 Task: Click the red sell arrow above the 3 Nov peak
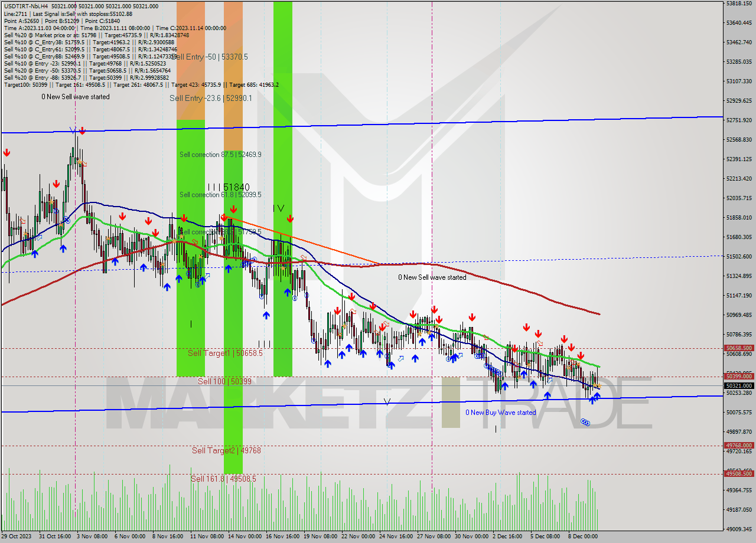(x=82, y=131)
